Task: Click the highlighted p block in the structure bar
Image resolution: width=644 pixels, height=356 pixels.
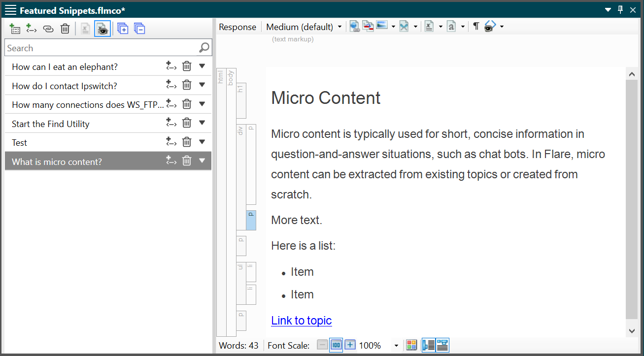Action: [x=251, y=220]
